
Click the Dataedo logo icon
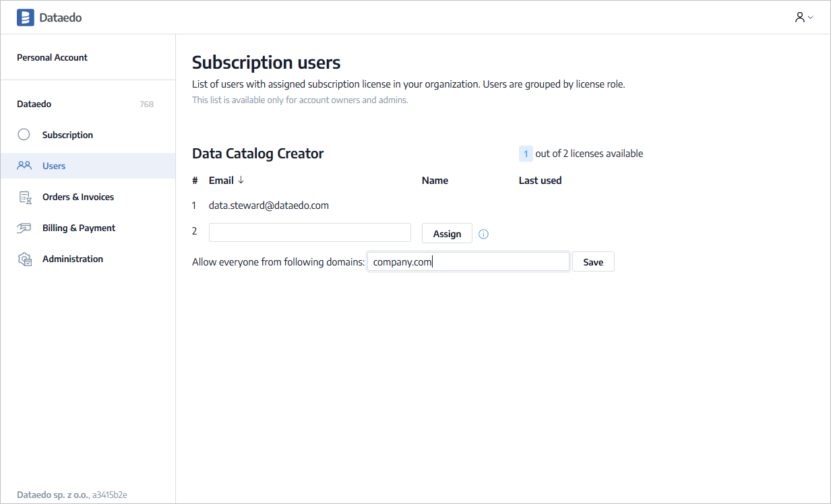[x=25, y=18]
